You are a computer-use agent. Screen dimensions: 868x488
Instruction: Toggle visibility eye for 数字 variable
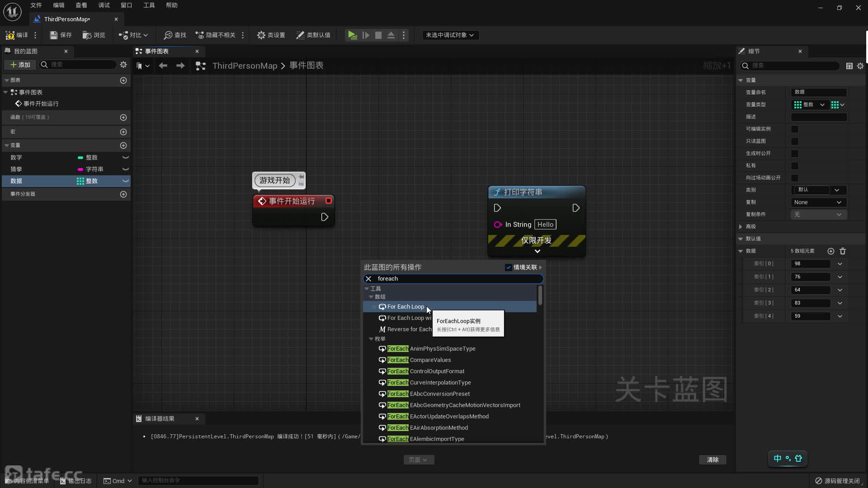pyautogui.click(x=126, y=158)
